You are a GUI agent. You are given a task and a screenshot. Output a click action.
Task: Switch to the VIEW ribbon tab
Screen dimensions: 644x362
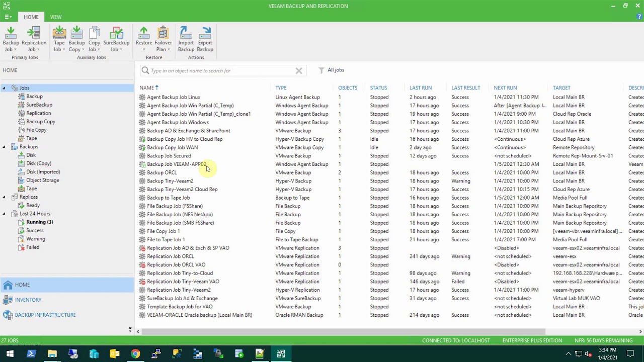point(56,17)
